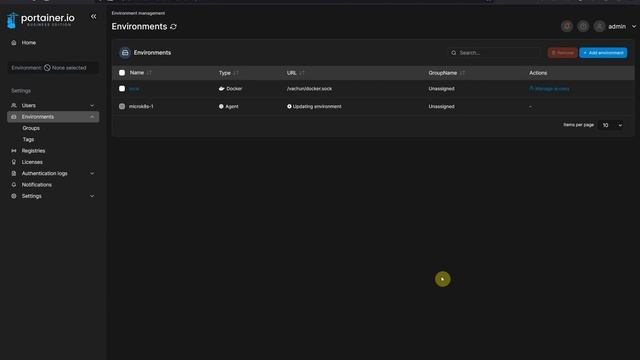Open the Groups submenu item
Image resolution: width=640 pixels, height=360 pixels.
[31, 128]
